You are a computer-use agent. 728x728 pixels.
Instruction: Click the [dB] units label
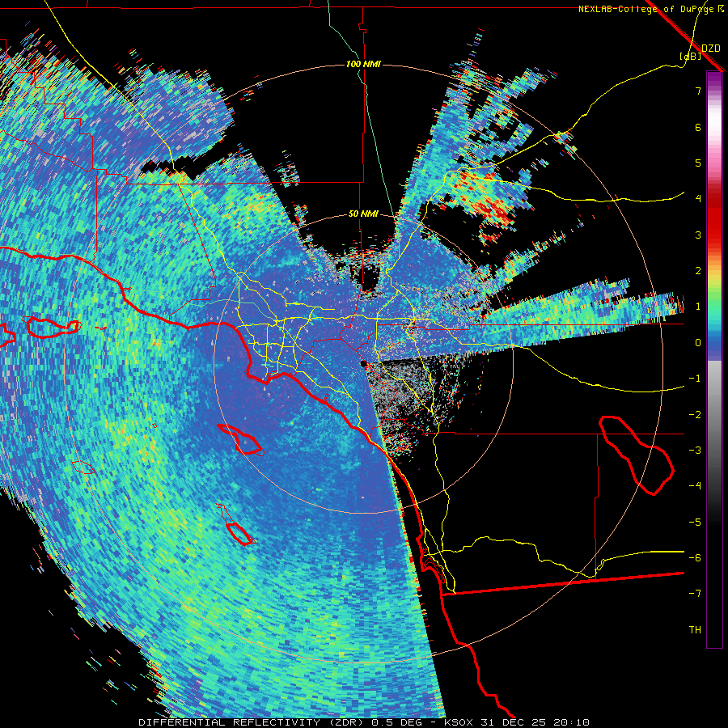click(691, 57)
